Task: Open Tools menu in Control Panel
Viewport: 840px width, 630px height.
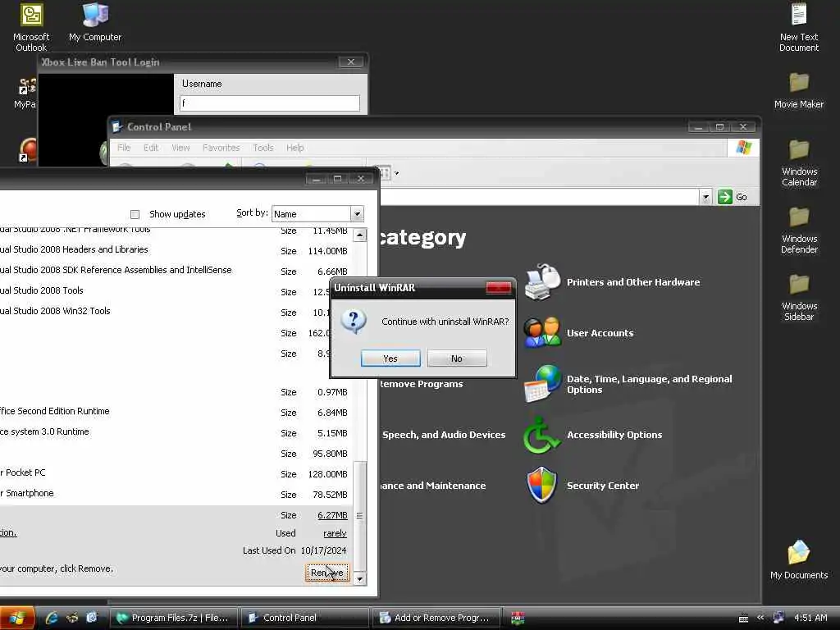Action: pos(263,148)
